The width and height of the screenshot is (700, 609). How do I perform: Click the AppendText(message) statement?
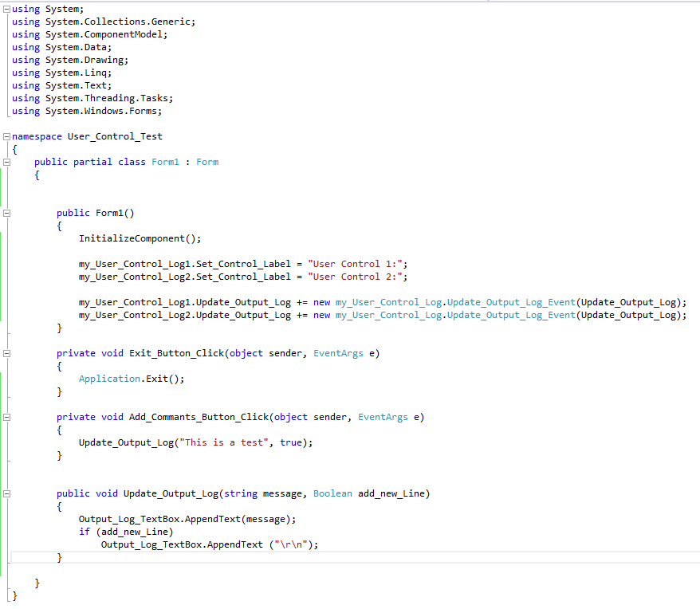187,519
